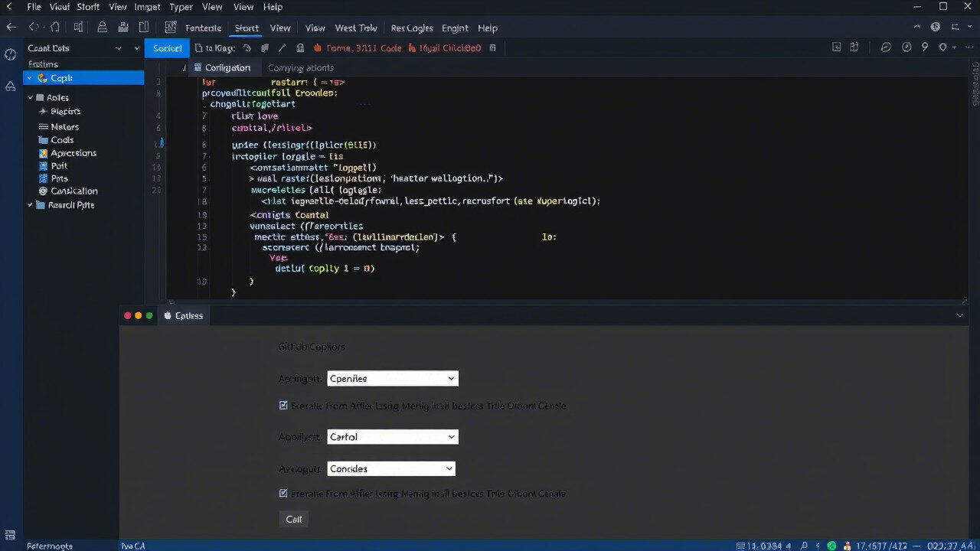Click the flag icon next to the refresh icon
980x551 pixels.
[x=264, y=47]
